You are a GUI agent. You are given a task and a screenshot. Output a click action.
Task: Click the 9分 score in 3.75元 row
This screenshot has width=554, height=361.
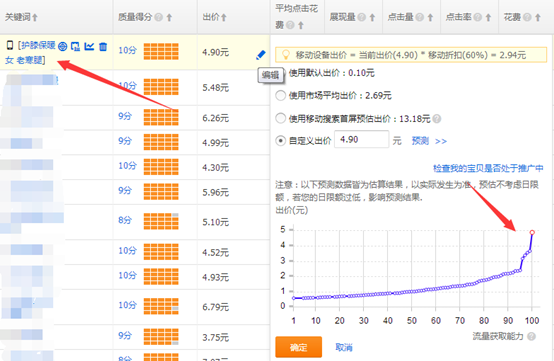pyautogui.click(x=125, y=335)
